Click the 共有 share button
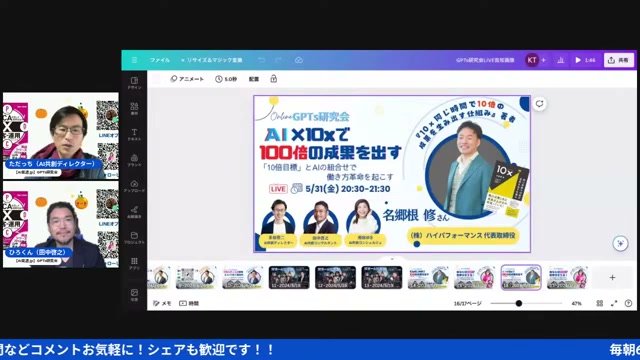The height and width of the screenshot is (360, 640). pos(619,60)
